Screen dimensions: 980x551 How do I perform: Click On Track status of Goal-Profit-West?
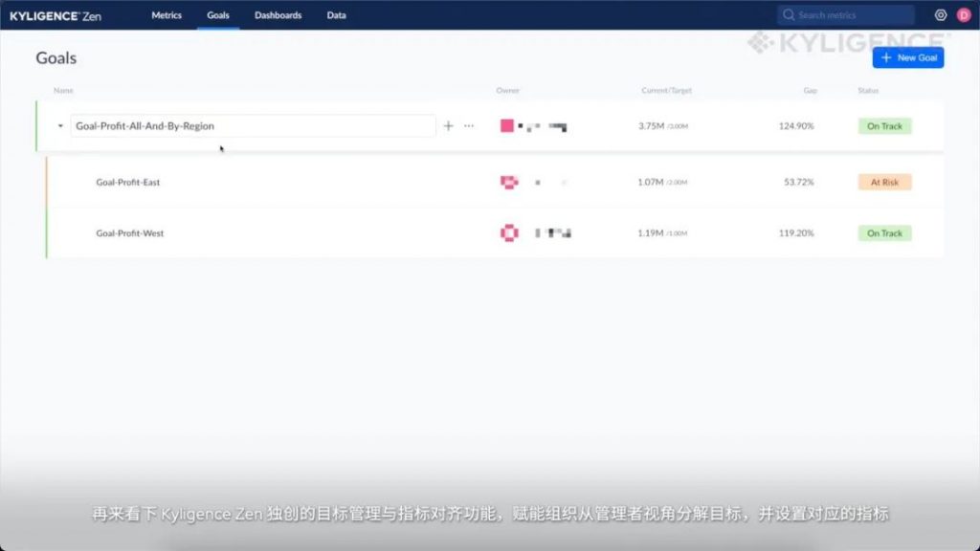884,233
